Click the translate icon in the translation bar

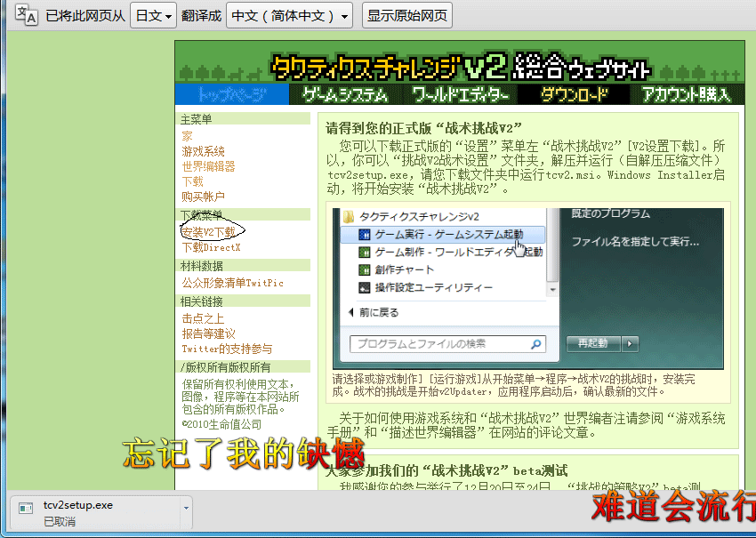tap(26, 14)
